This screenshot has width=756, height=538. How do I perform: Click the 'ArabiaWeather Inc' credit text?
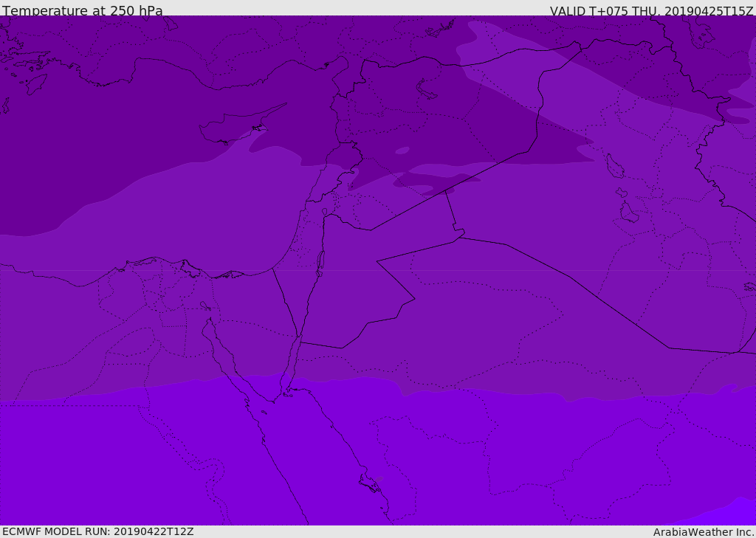[704, 532]
